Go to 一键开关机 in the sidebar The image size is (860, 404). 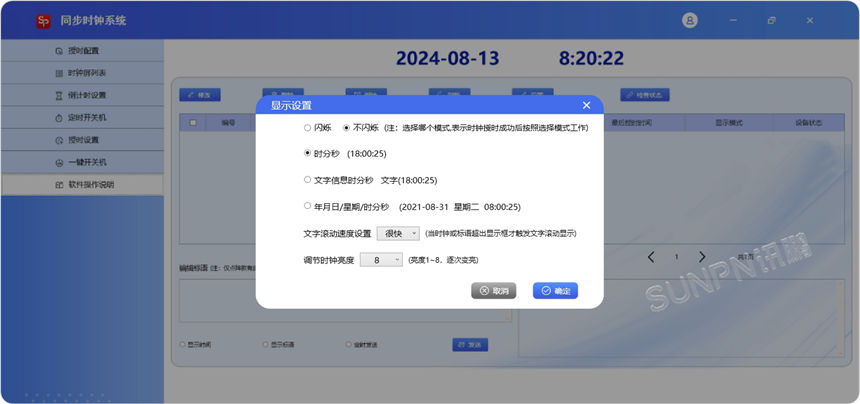tap(82, 162)
